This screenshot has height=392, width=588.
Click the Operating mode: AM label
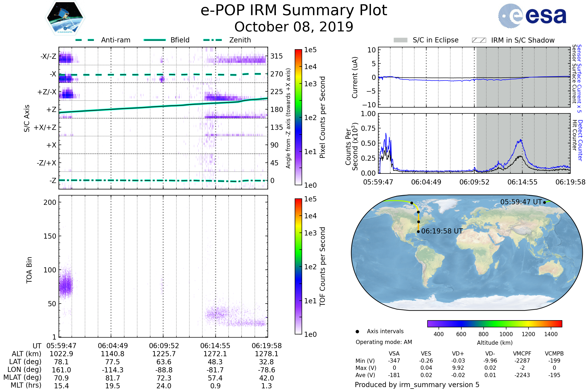384,342
